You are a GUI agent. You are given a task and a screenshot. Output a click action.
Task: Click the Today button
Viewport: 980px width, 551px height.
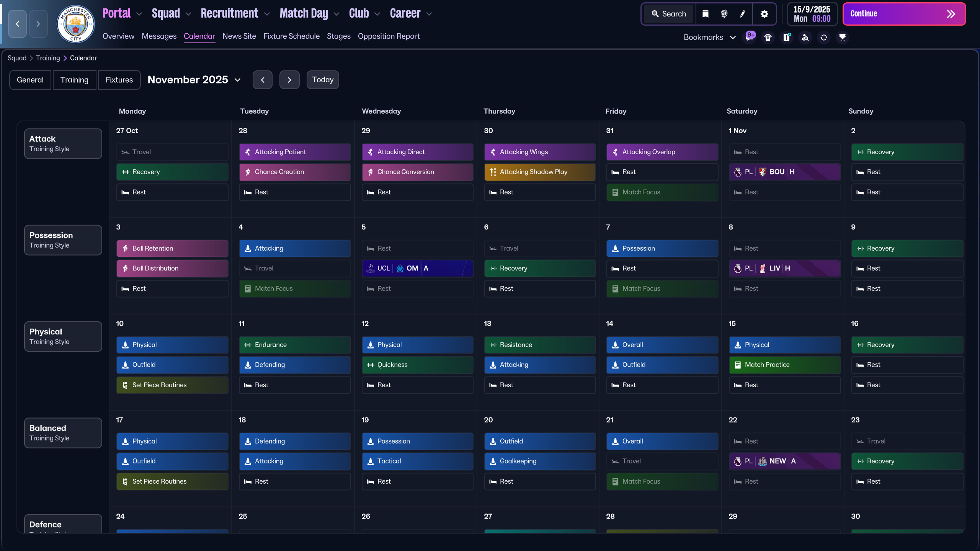tap(323, 80)
